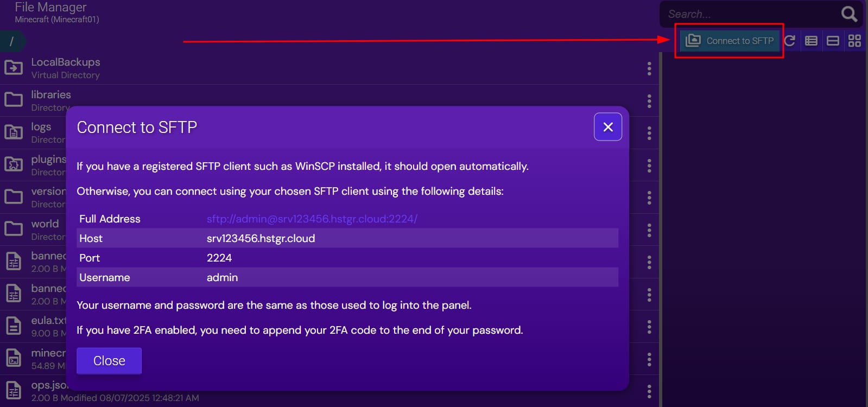This screenshot has height=407, width=868.
Task: Switch to wide row view icon
Action: point(833,41)
